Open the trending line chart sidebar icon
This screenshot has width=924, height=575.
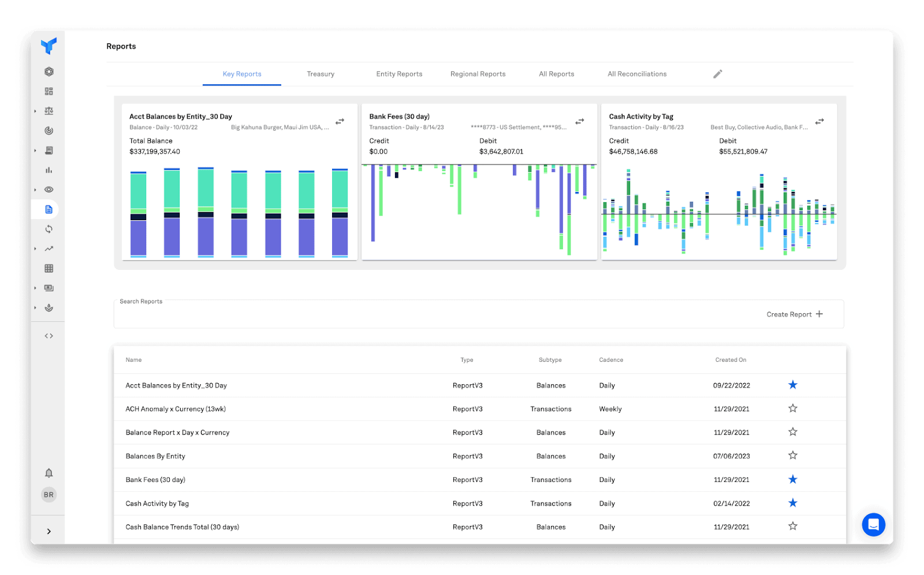coord(49,248)
